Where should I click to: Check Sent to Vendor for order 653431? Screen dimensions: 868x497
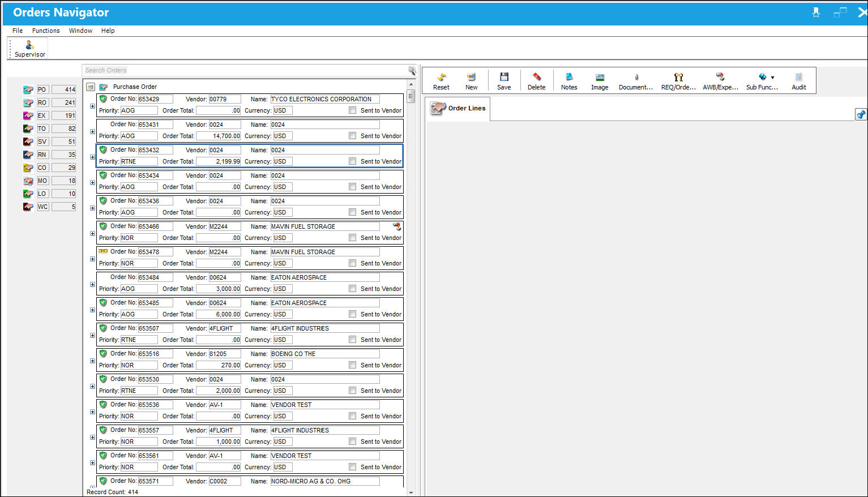click(x=353, y=136)
